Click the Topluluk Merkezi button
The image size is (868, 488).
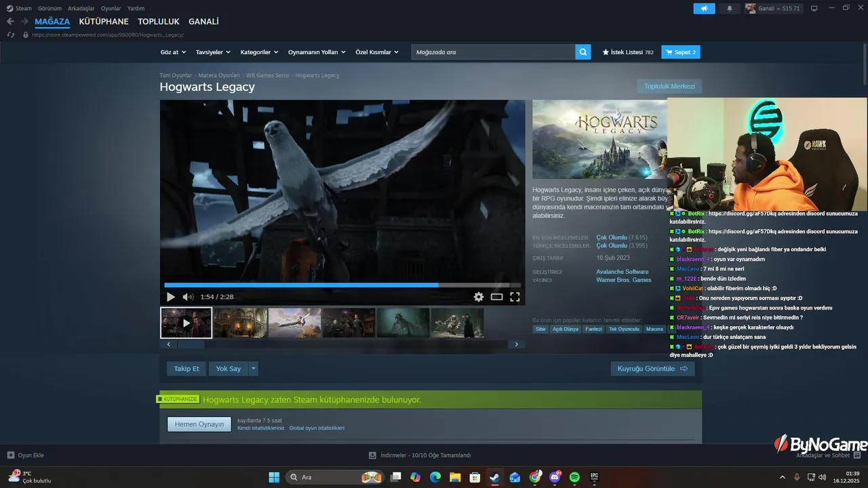point(669,86)
